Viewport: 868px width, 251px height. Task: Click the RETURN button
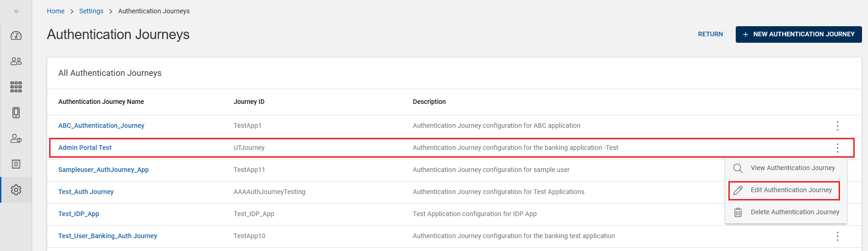click(x=710, y=34)
